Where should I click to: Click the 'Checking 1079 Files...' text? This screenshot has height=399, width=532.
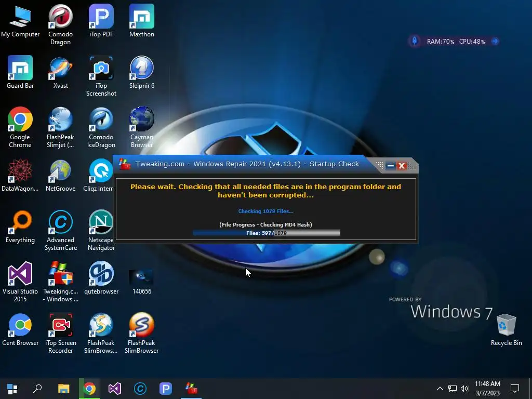click(x=265, y=211)
